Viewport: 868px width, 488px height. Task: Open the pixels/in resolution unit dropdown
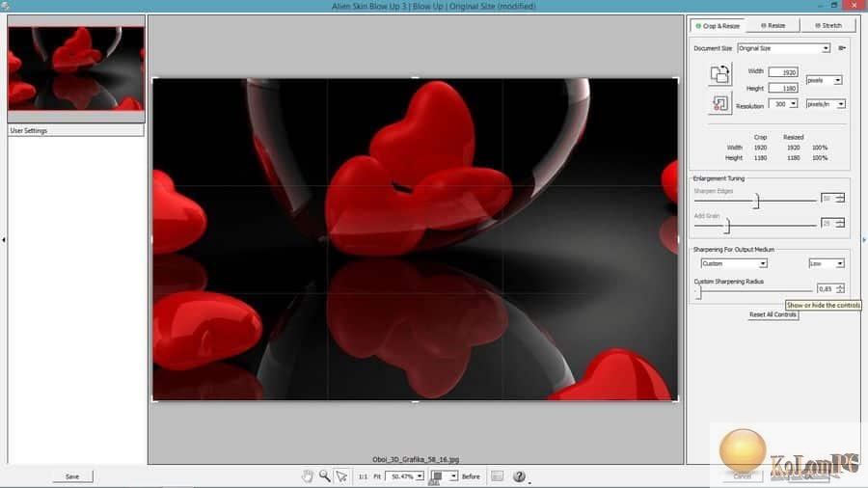pyautogui.click(x=826, y=104)
